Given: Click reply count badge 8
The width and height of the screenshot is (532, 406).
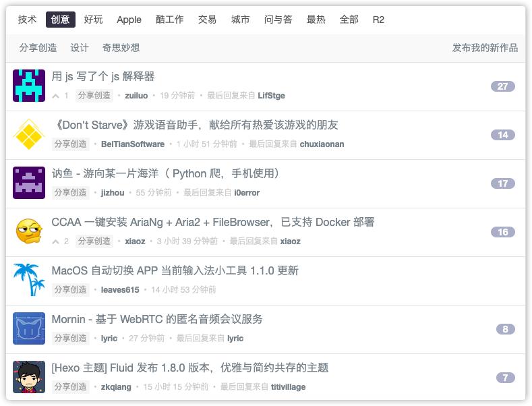Looking at the screenshot, I should coord(505,329).
